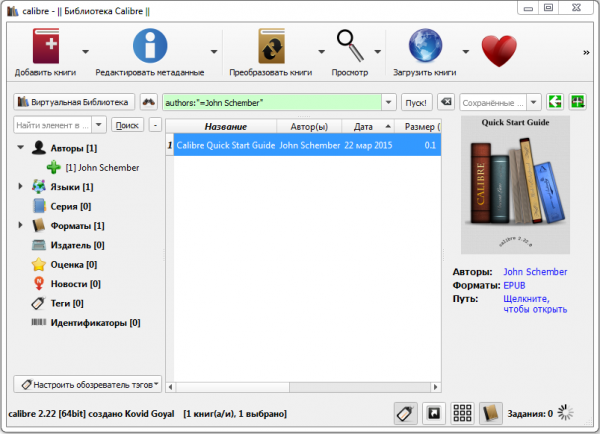Viewport: 600px width, 434px height.
Task: Click the Пуск! search button
Action: 417,102
